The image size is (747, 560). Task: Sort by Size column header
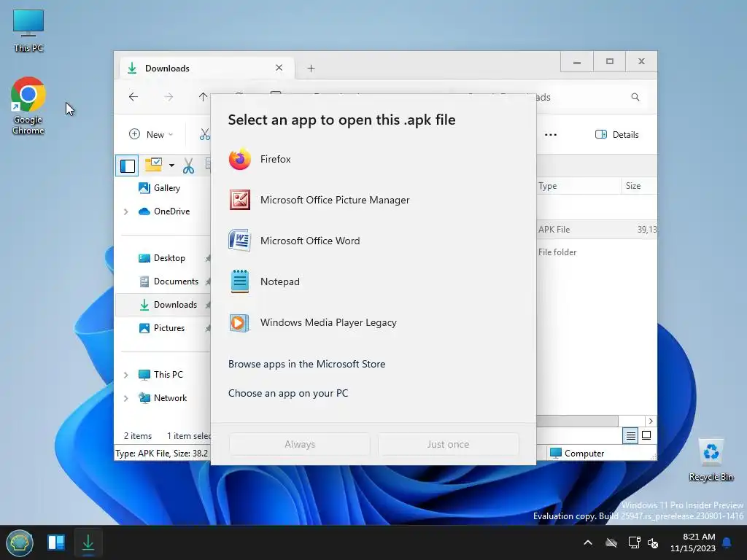pos(639,186)
